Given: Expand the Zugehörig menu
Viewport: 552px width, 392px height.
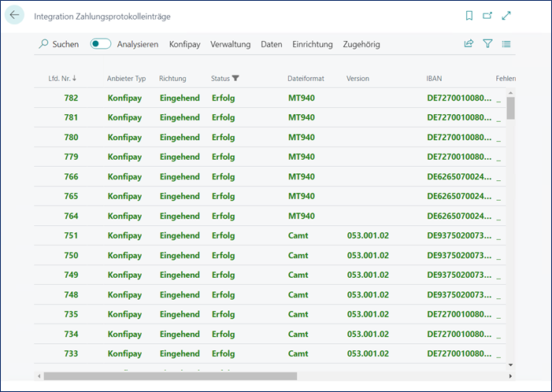Looking at the screenshot, I should 361,44.
